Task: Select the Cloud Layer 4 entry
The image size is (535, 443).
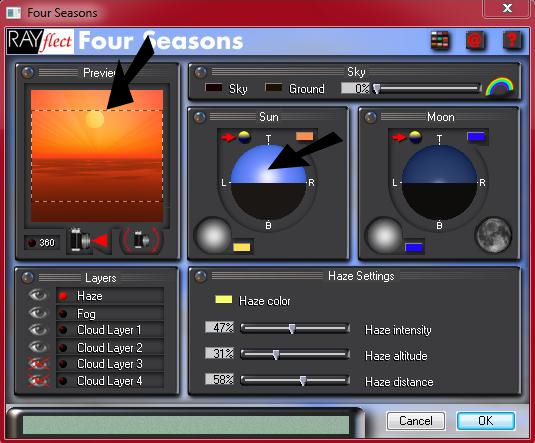Action: [x=110, y=381]
